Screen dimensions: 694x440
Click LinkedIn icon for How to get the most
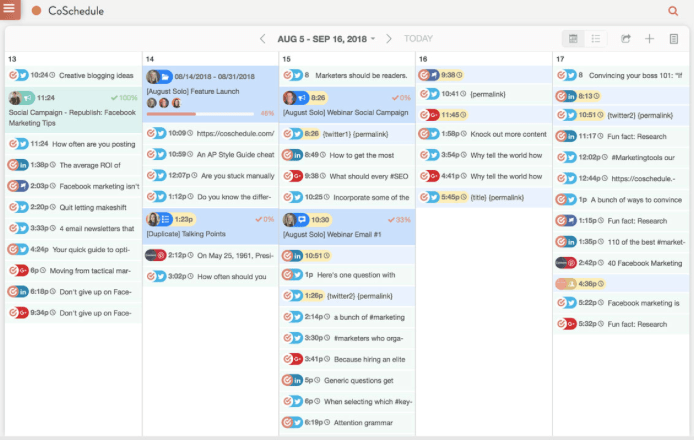(298, 155)
